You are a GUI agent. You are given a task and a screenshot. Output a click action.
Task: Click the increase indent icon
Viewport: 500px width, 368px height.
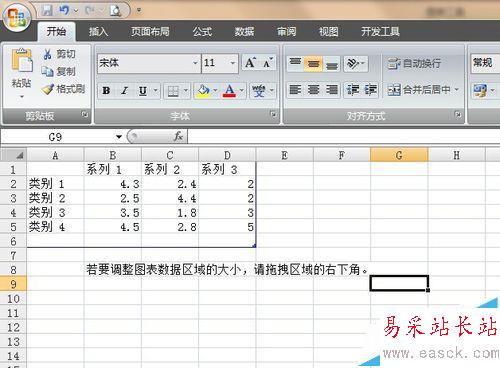tap(371, 90)
